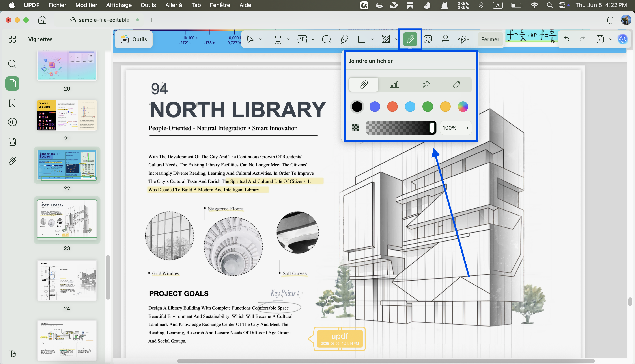Click the UPDF AI assistant icon
The height and width of the screenshot is (364, 635).
click(623, 39)
